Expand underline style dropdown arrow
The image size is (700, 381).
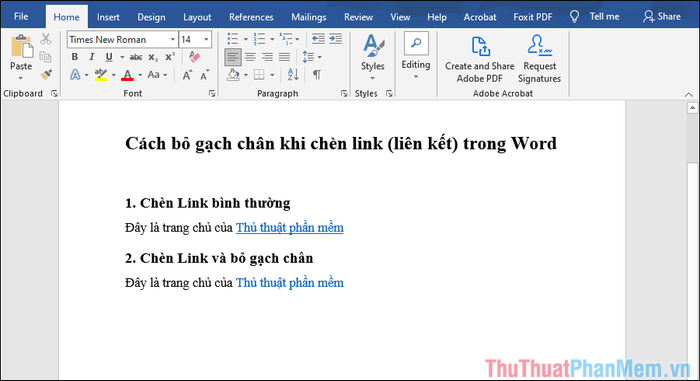(x=122, y=57)
